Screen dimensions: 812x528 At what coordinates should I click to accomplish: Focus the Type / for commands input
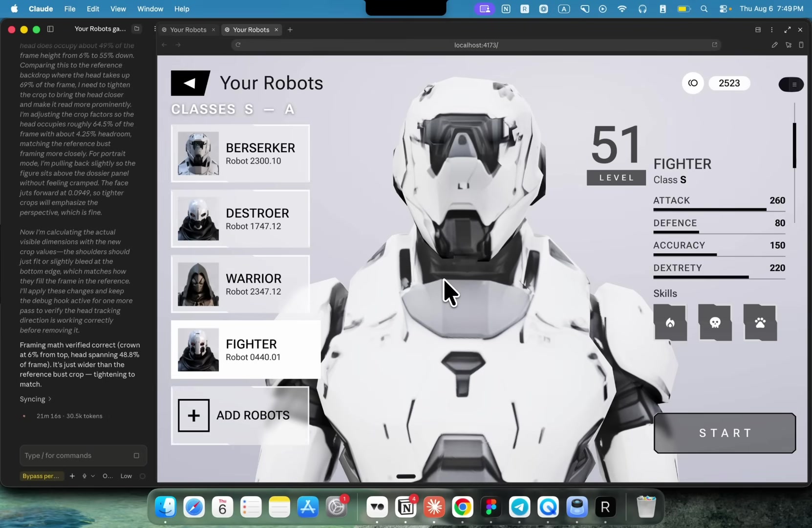click(83, 456)
